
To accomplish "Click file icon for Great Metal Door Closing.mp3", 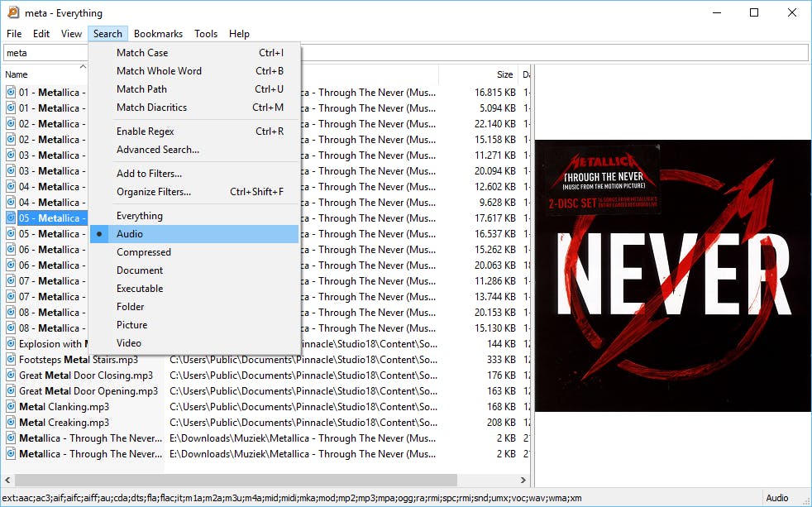I will [x=11, y=375].
